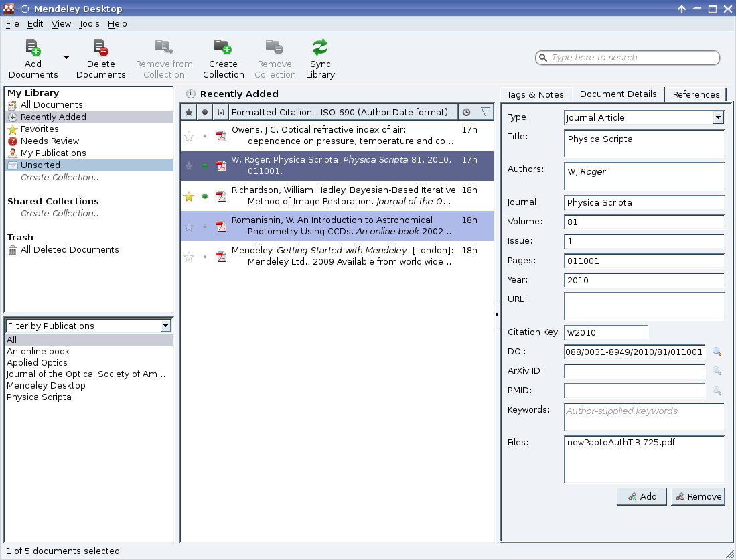Filter by 'An online book'

tap(89, 351)
